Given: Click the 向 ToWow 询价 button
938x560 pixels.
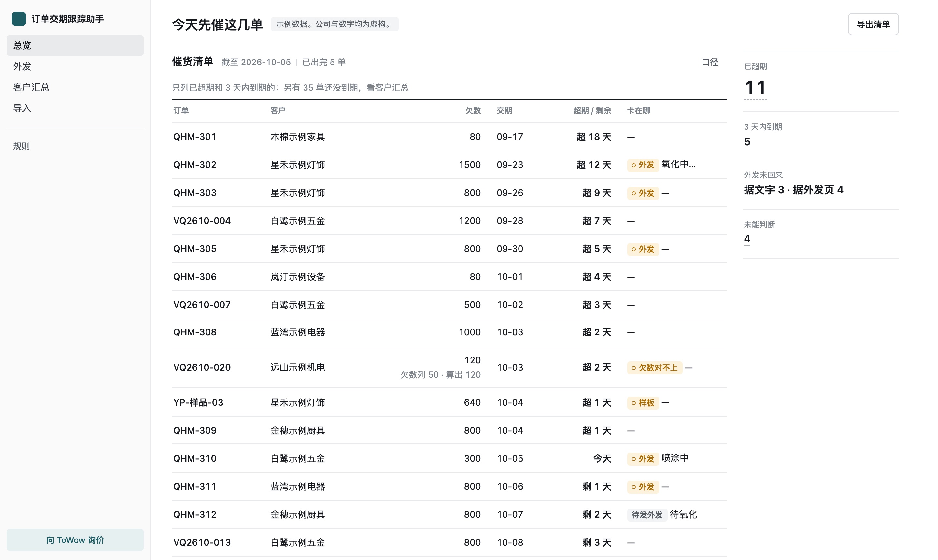Looking at the screenshot, I should click(x=75, y=539).
